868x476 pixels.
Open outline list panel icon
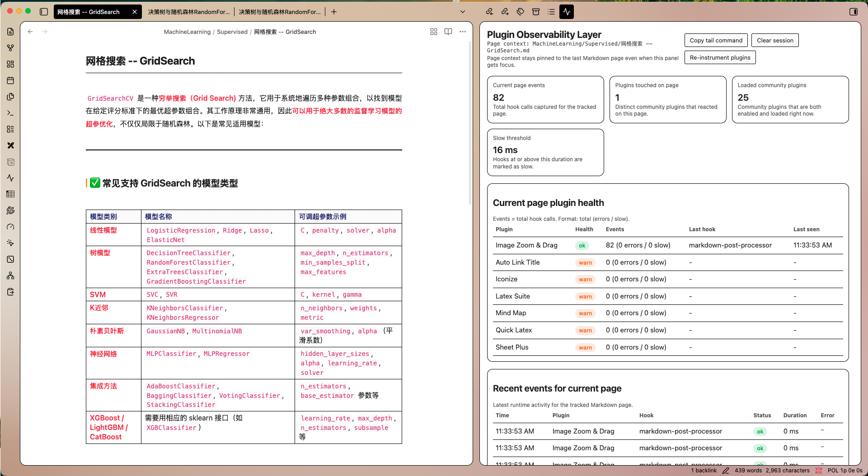click(551, 12)
